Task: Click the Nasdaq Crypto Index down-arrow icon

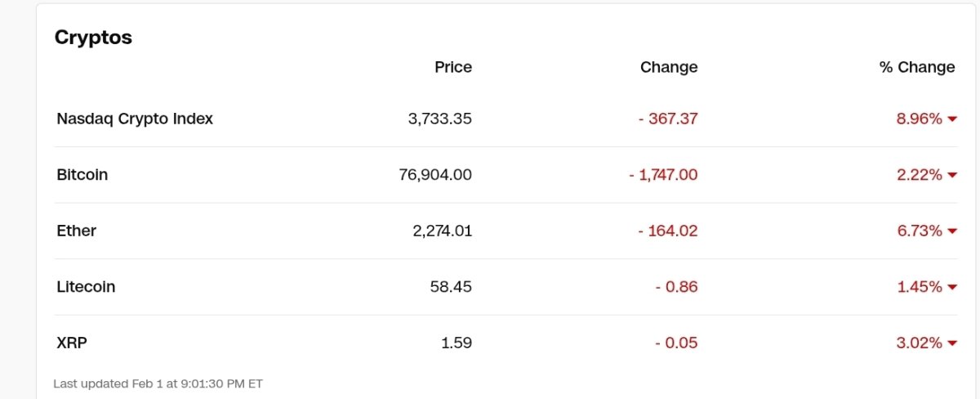Action: (x=951, y=119)
